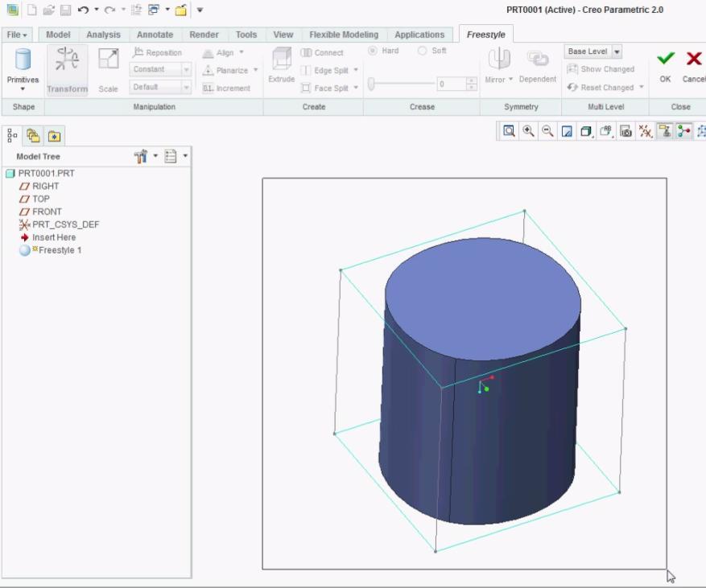Open the Constant dropdown in Manipulation
Screen dimensions: 706x588
[x=160, y=69]
